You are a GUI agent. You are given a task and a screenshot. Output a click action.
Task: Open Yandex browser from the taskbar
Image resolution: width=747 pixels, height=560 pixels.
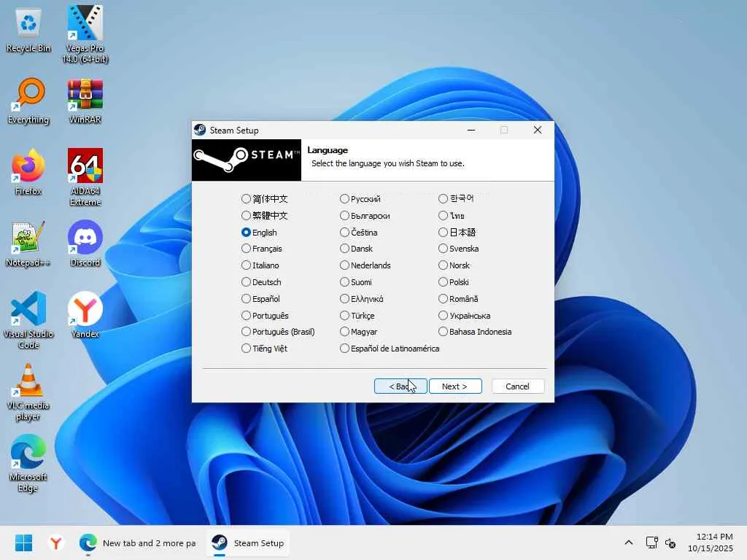point(56,542)
